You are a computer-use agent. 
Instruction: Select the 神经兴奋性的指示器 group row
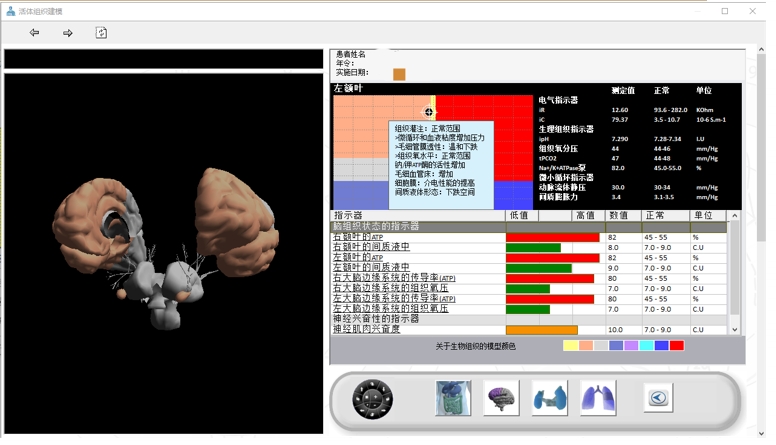point(529,319)
